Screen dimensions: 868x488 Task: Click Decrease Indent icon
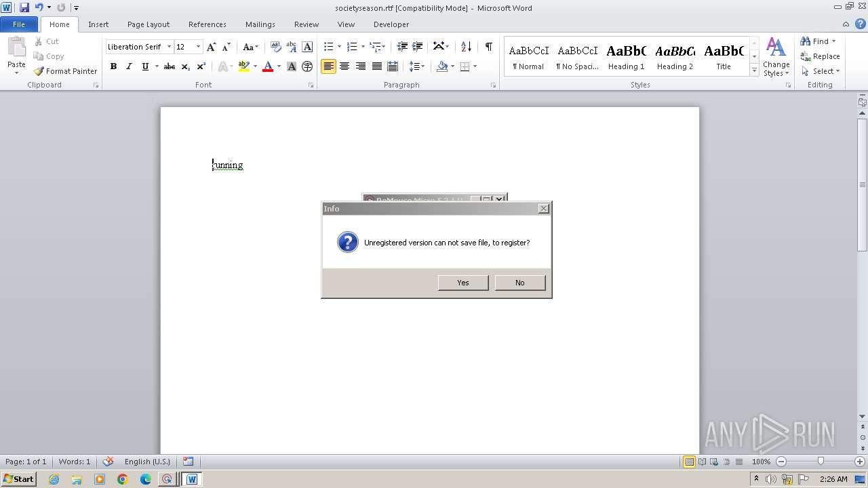click(x=402, y=47)
